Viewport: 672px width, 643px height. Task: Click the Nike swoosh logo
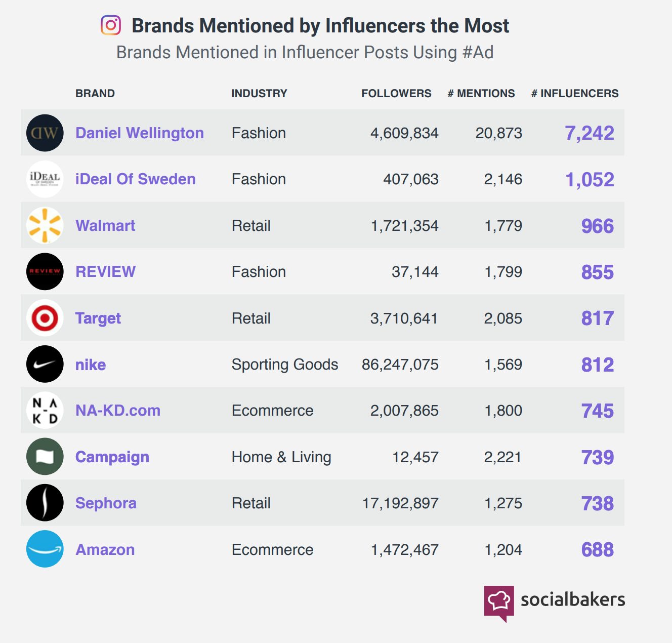[x=45, y=364]
